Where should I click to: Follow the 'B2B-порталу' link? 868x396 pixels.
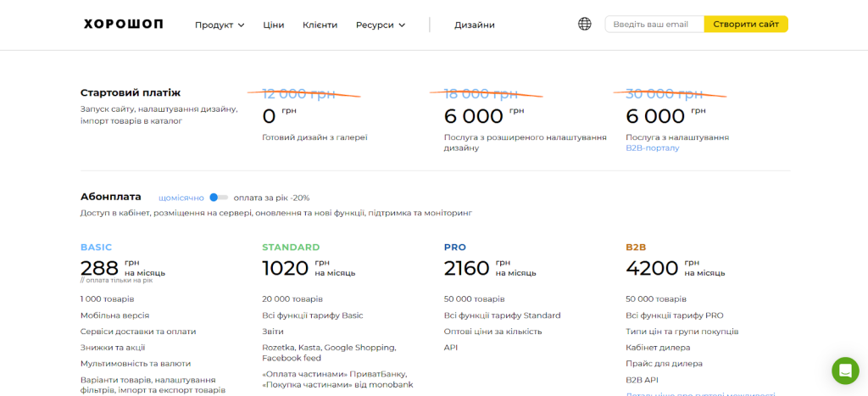coord(652,148)
